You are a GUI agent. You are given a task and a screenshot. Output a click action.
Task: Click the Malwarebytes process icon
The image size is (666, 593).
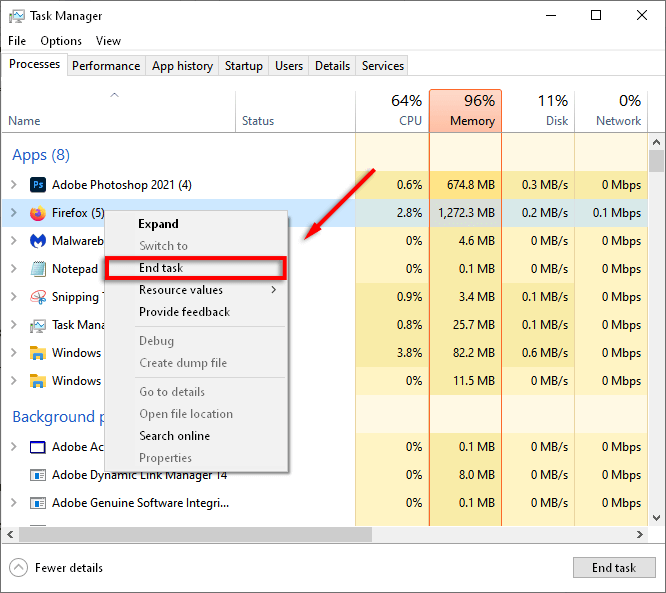pos(38,241)
